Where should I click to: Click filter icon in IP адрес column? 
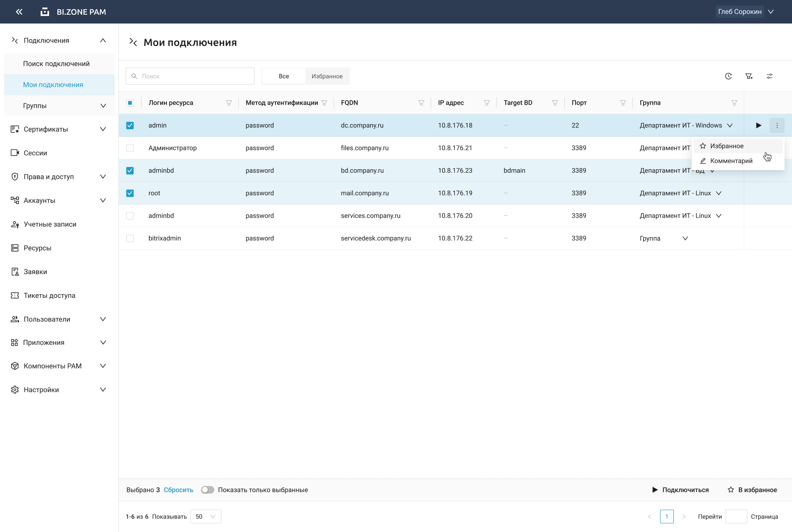pyautogui.click(x=487, y=103)
